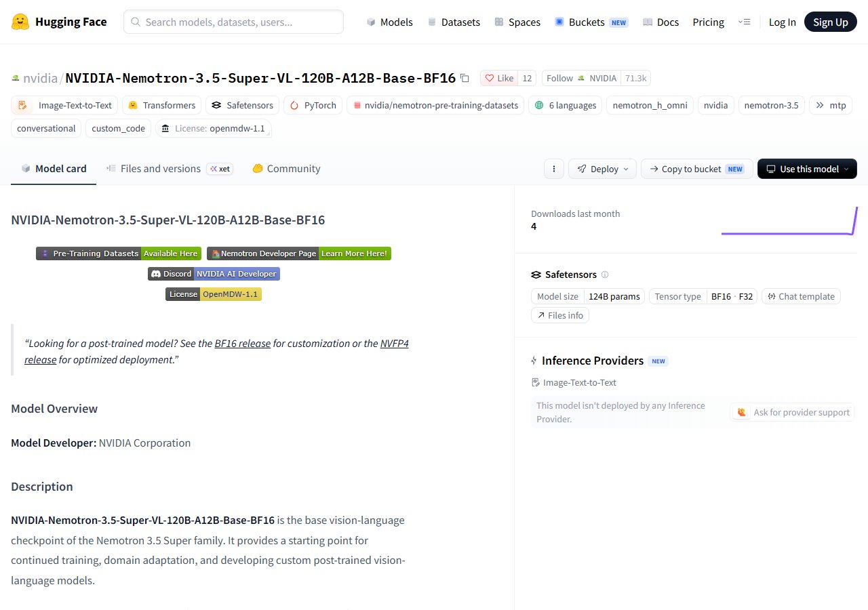The width and height of the screenshot is (868, 610).
Task: Visit the Pricing page
Action: tap(708, 22)
